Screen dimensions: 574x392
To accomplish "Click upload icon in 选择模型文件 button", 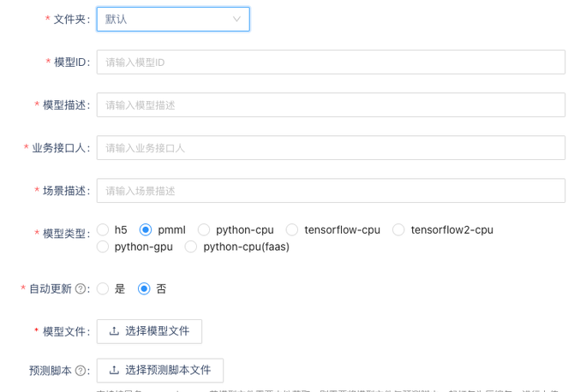I will click(x=114, y=331).
